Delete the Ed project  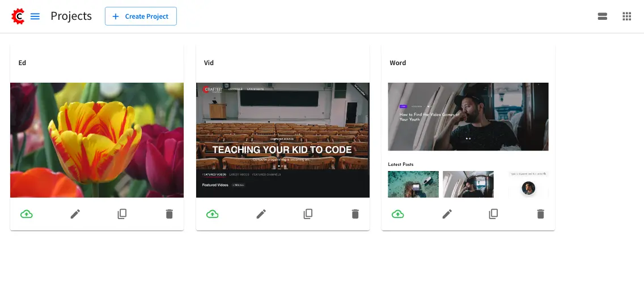click(169, 214)
